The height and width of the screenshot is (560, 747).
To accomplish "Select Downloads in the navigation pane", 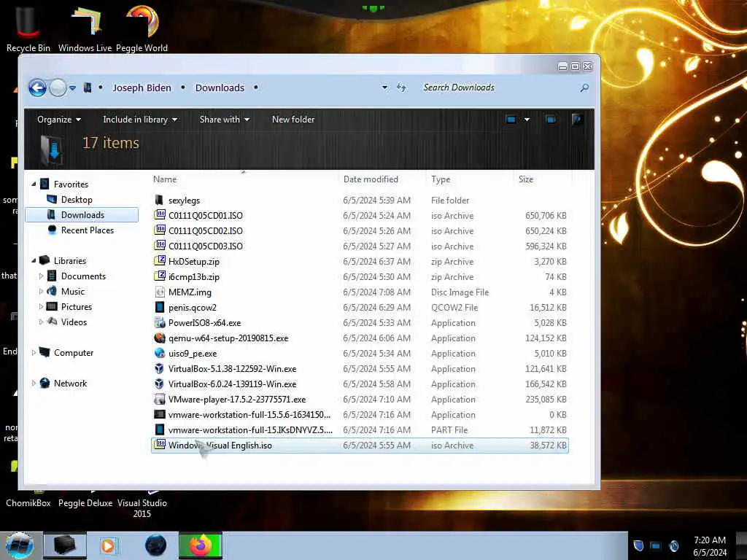I will [x=82, y=215].
